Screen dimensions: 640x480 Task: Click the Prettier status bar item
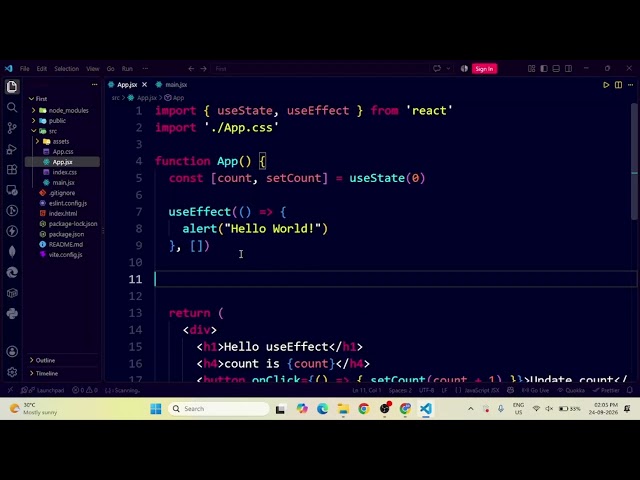607,390
